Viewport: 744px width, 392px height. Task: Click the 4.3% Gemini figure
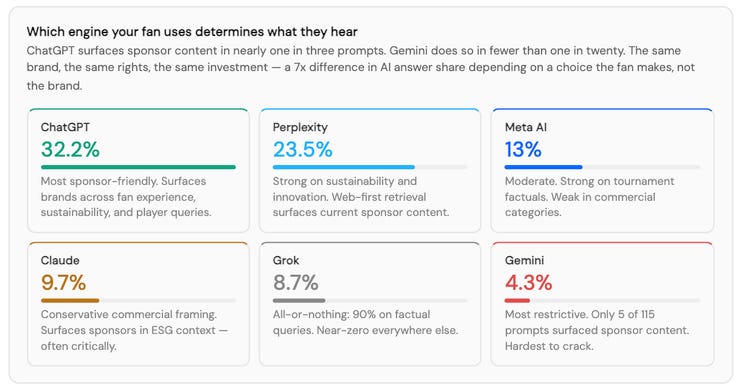pos(529,283)
